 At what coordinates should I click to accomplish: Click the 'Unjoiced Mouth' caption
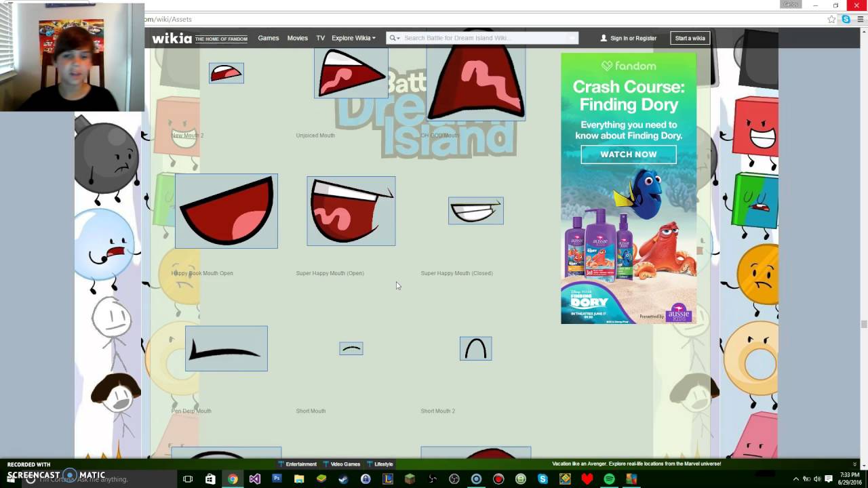tap(315, 136)
